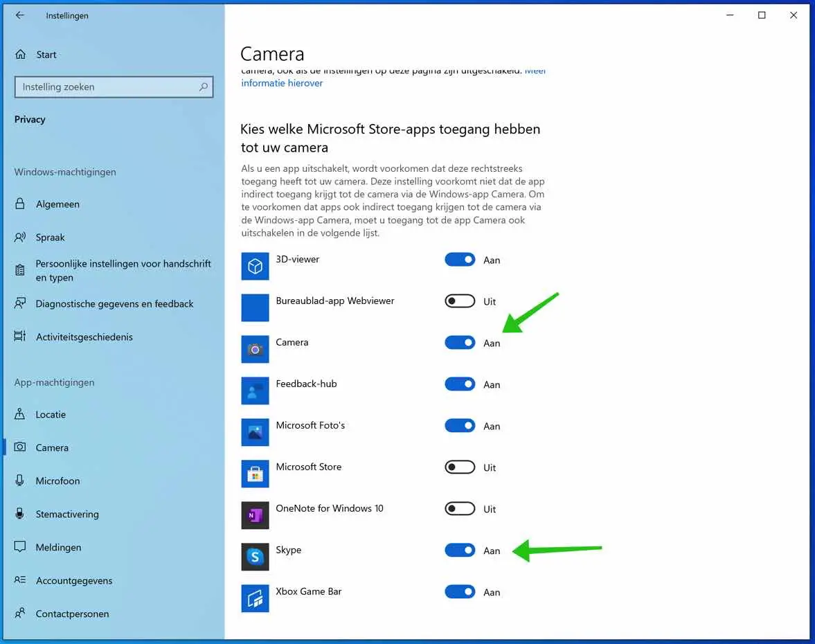This screenshot has height=644, width=815.
Task: Close the Instellingen window
Action: pyautogui.click(x=793, y=15)
